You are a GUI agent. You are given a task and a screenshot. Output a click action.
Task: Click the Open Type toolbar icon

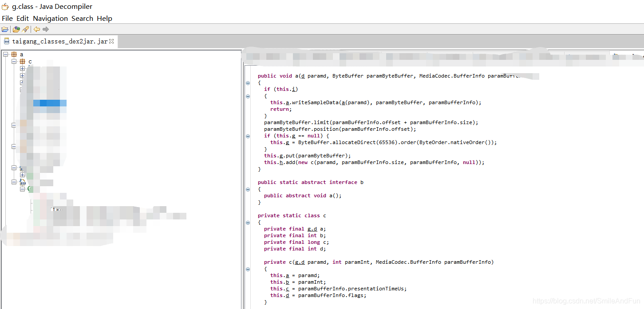point(16,29)
